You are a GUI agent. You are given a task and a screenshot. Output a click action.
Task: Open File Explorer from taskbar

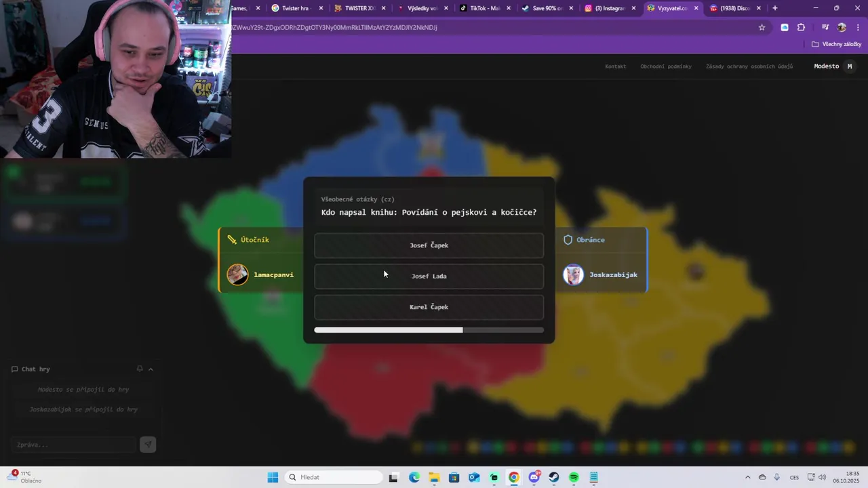coord(434,477)
